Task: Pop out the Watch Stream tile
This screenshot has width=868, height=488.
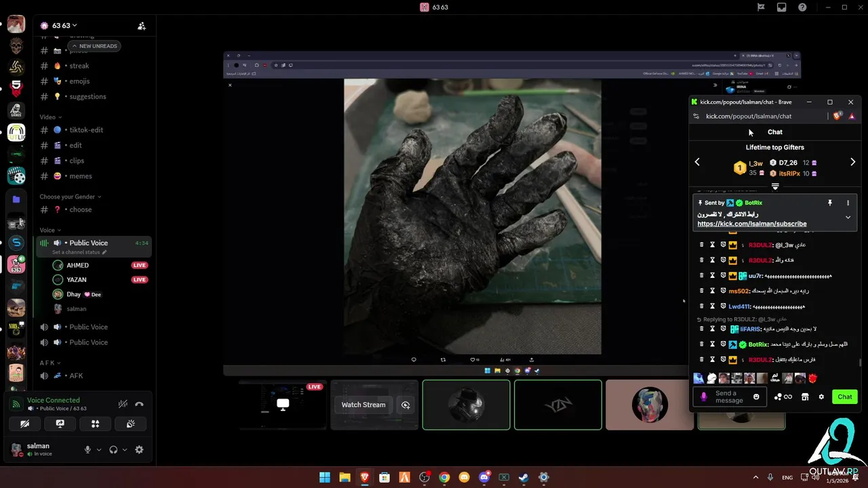Action: [x=406, y=405]
